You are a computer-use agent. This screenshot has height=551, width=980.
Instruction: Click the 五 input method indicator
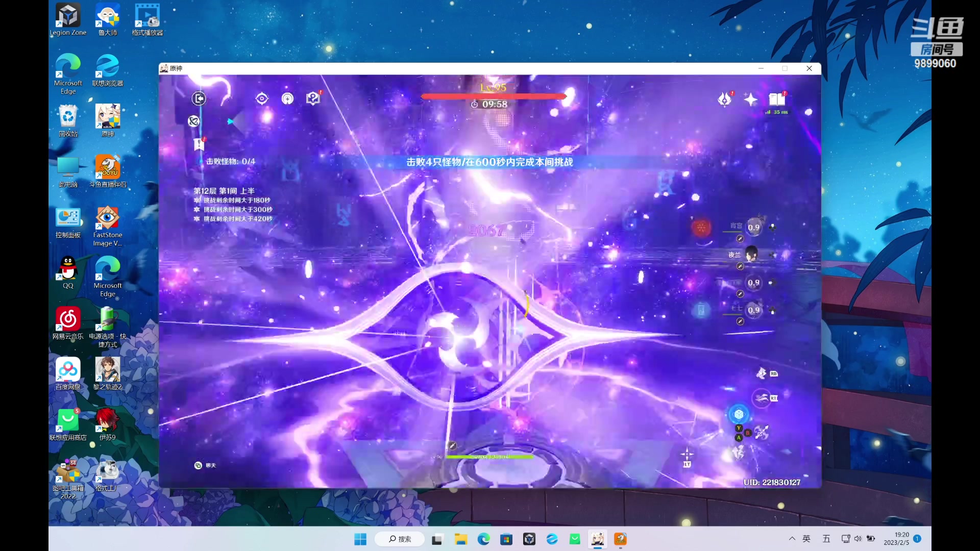pyautogui.click(x=826, y=539)
